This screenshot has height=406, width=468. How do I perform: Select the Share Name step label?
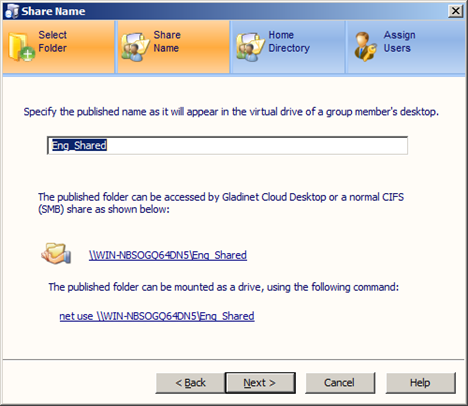click(x=167, y=41)
